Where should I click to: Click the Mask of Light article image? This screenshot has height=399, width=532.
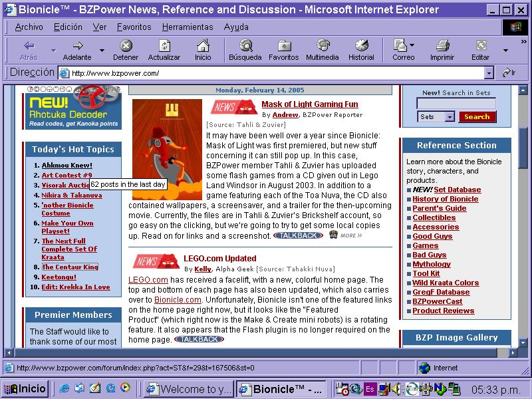point(168,149)
